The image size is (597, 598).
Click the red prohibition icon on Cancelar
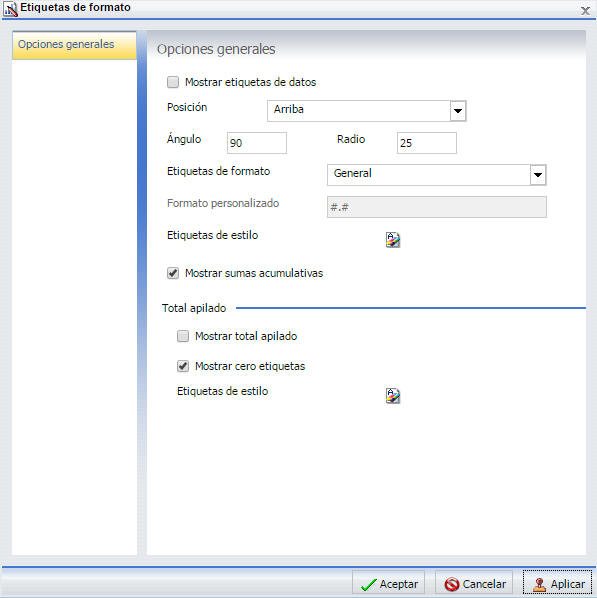click(x=452, y=584)
